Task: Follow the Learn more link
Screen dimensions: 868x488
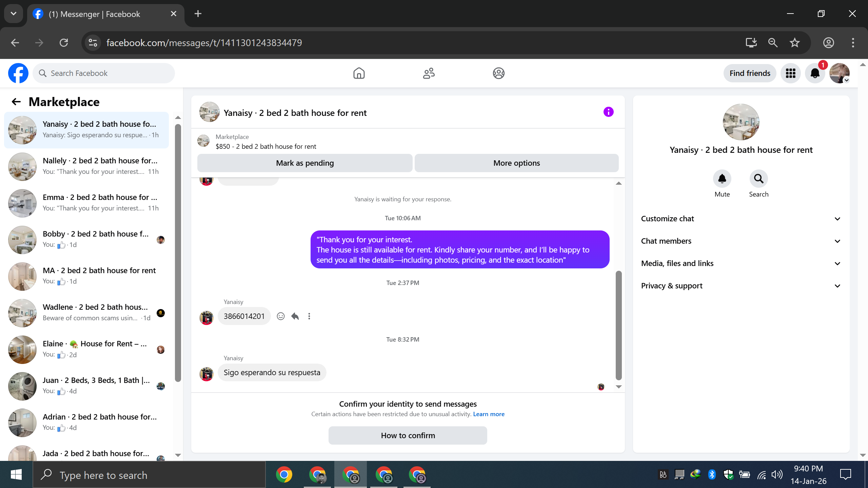Action: 489,414
